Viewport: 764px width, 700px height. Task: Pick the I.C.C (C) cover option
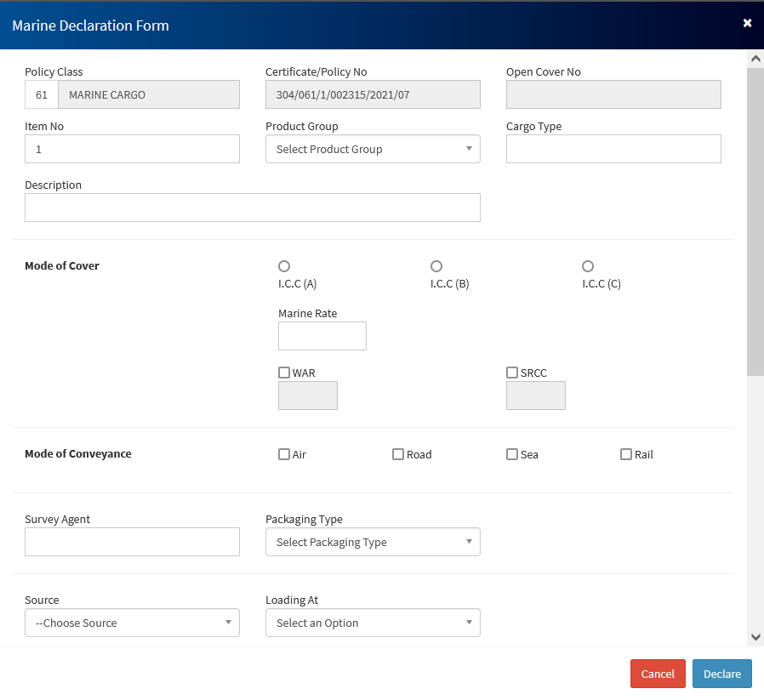pyautogui.click(x=588, y=266)
